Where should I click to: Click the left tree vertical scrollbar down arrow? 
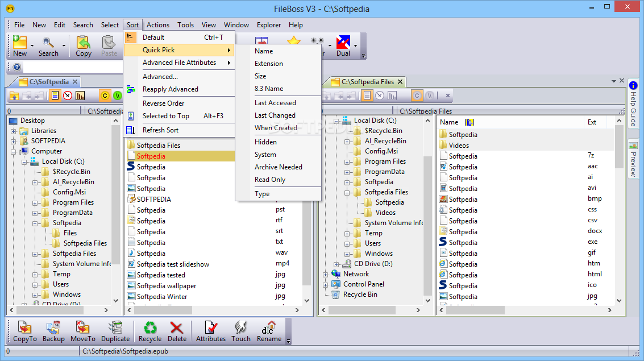115,300
